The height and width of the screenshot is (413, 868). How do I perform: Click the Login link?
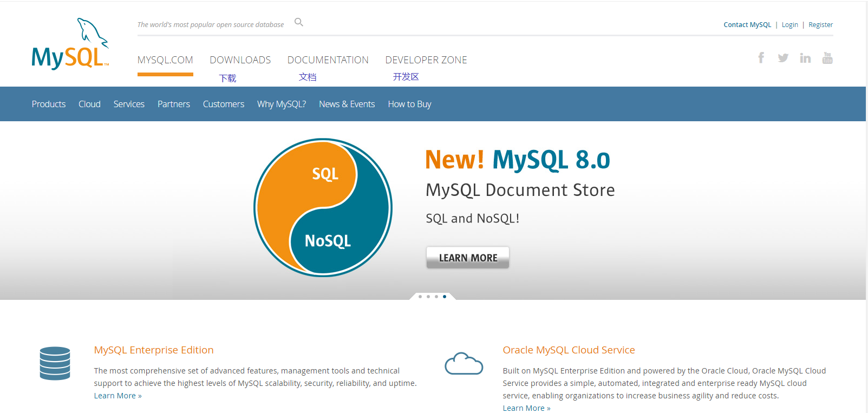pyautogui.click(x=790, y=25)
